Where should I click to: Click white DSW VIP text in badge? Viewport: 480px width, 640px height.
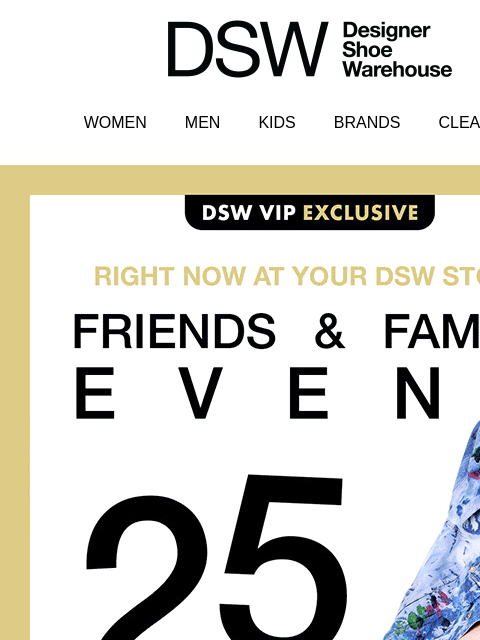[x=249, y=213]
